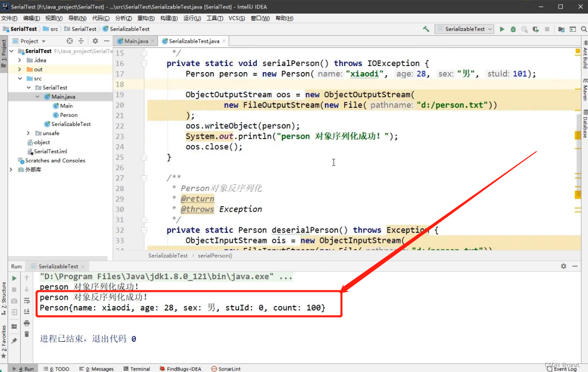Close the SerializableTest.java editor tab

pyautogui.click(x=224, y=41)
